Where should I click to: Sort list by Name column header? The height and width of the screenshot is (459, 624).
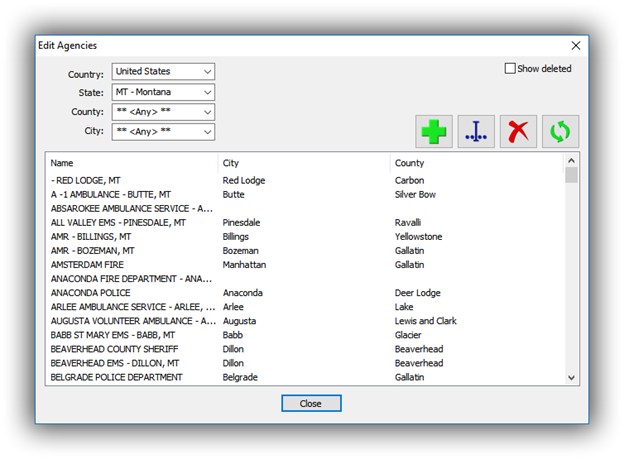(132, 163)
